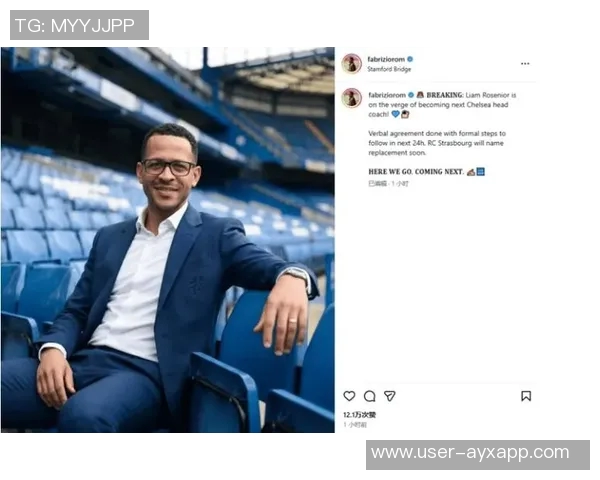Share the post using paper plane icon
This screenshot has width=600, height=480.
pyautogui.click(x=390, y=396)
